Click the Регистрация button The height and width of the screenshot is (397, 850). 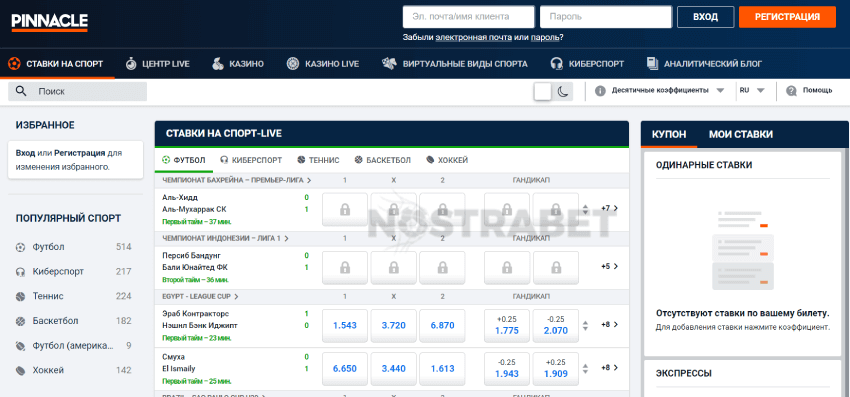787,17
